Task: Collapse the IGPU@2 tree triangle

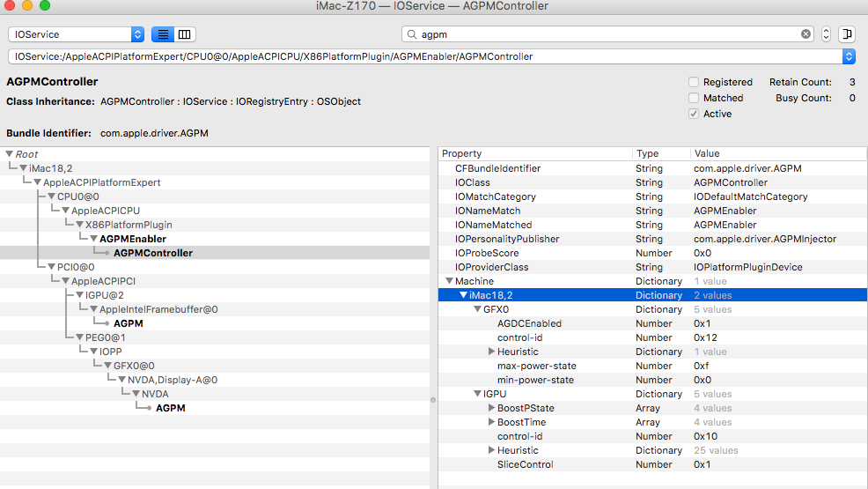Action: pos(80,295)
